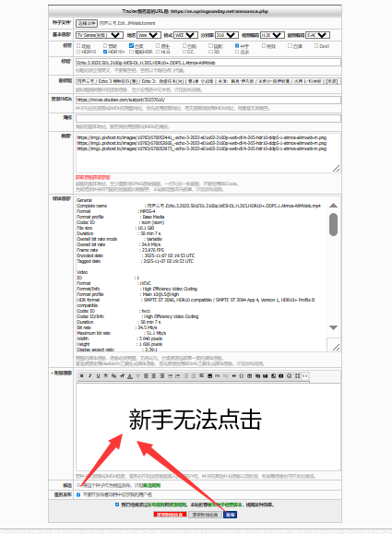Apply italic in the description editor toolbar
Screen dimensions: 392x534
pyautogui.click(x=89, y=376)
